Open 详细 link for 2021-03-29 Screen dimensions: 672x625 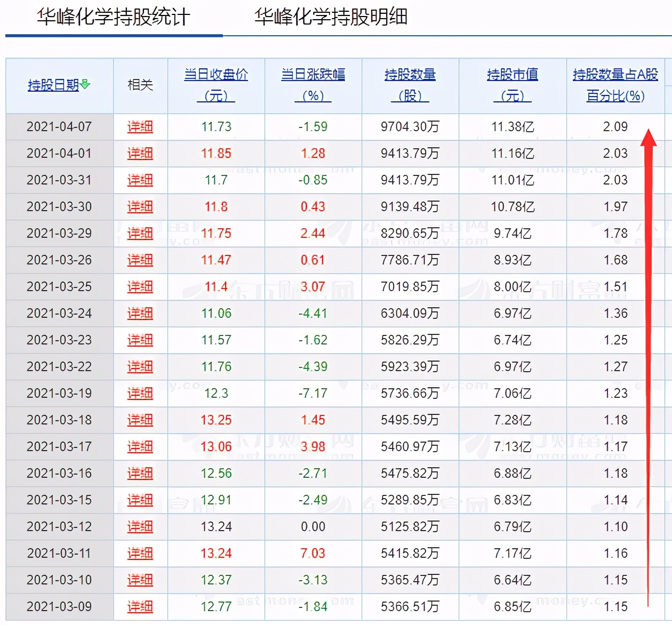click(x=140, y=234)
